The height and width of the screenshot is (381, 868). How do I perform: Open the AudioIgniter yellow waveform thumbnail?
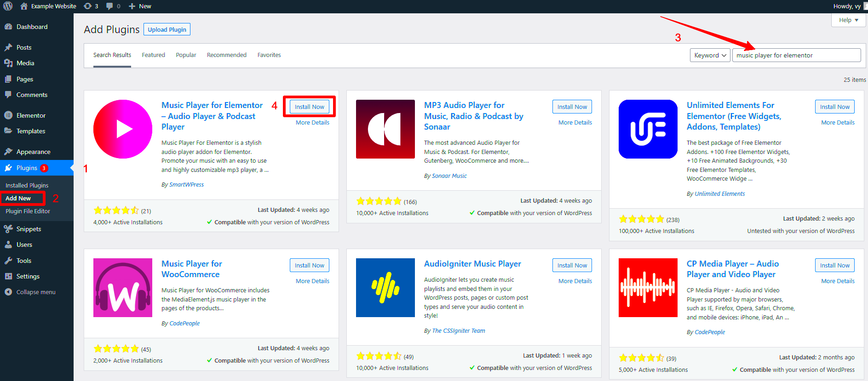coord(385,288)
